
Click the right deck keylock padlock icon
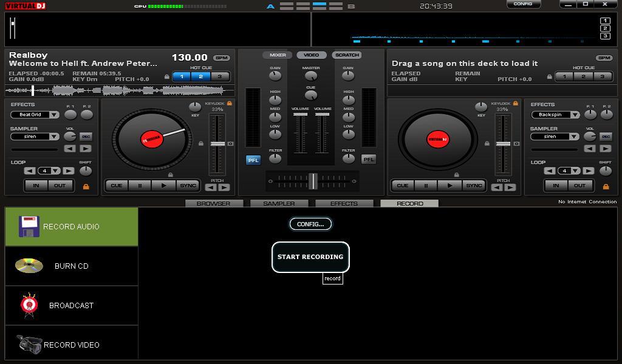pyautogui.click(x=515, y=103)
